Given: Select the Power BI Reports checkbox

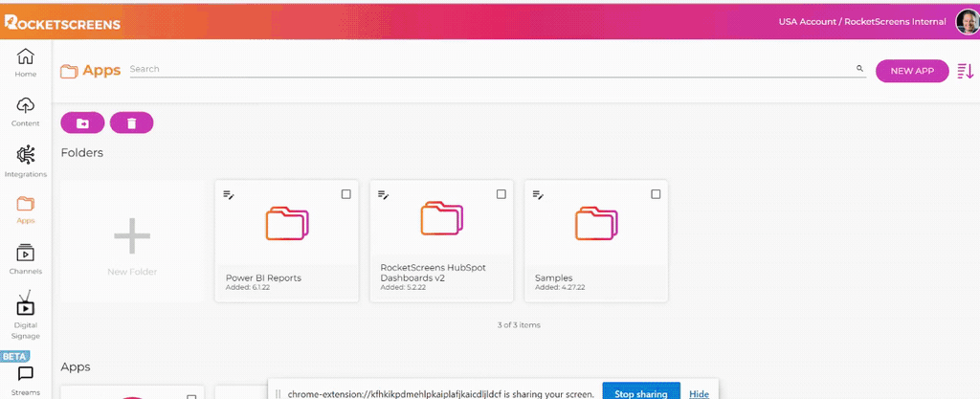Looking at the screenshot, I should click(x=346, y=194).
